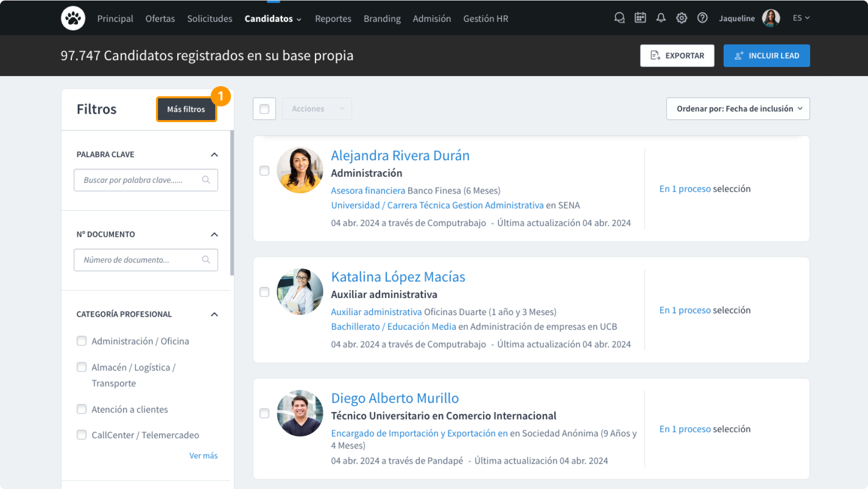Select Alejandra Rivera Durán's checkbox
Screen dimensions: 868x489
pos(264,171)
